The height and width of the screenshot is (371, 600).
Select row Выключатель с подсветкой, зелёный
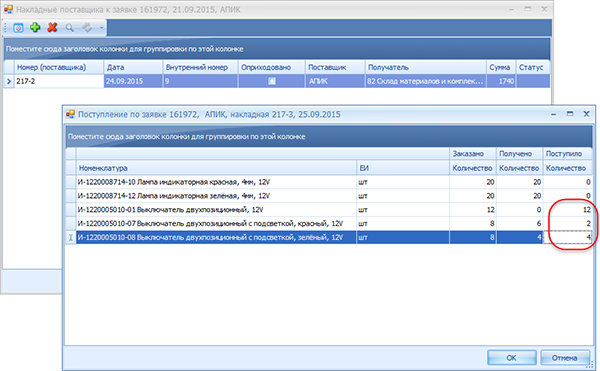pos(329,238)
